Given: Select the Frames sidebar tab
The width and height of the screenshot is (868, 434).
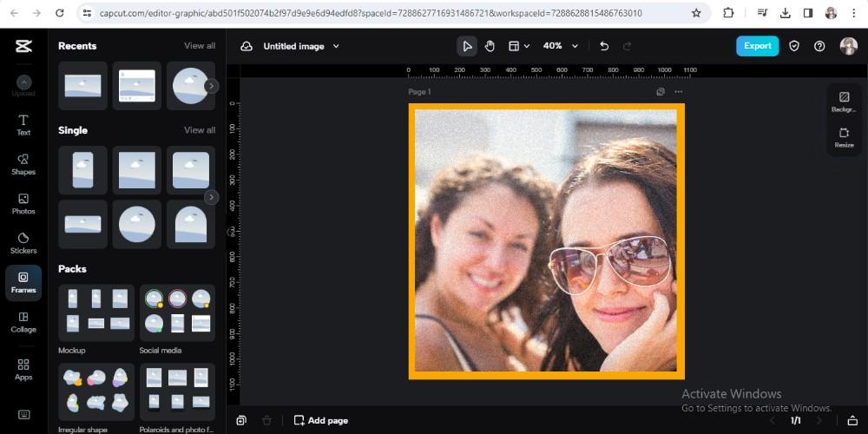Looking at the screenshot, I should coord(23,283).
